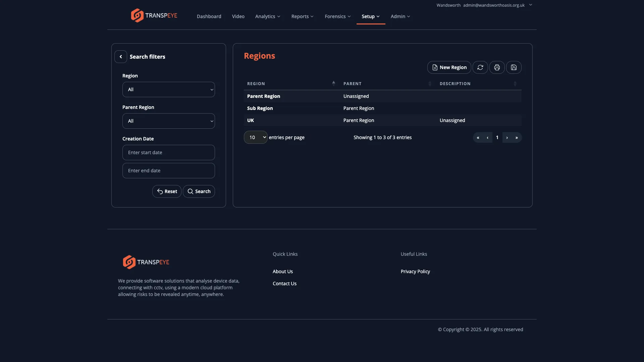Go to last page double-arrow
644x362 pixels.
tap(517, 137)
